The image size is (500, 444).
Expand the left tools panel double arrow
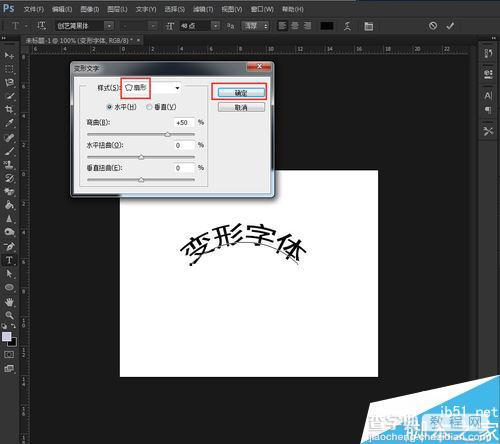4,38
